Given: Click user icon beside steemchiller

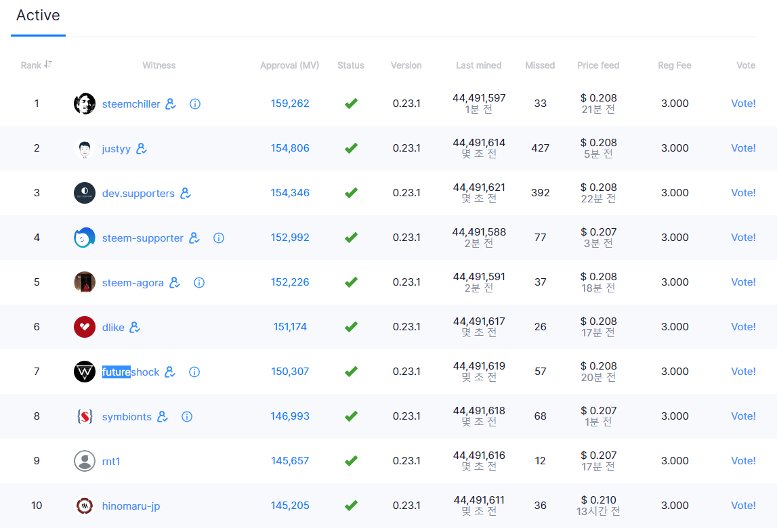Looking at the screenshot, I should click(x=171, y=104).
